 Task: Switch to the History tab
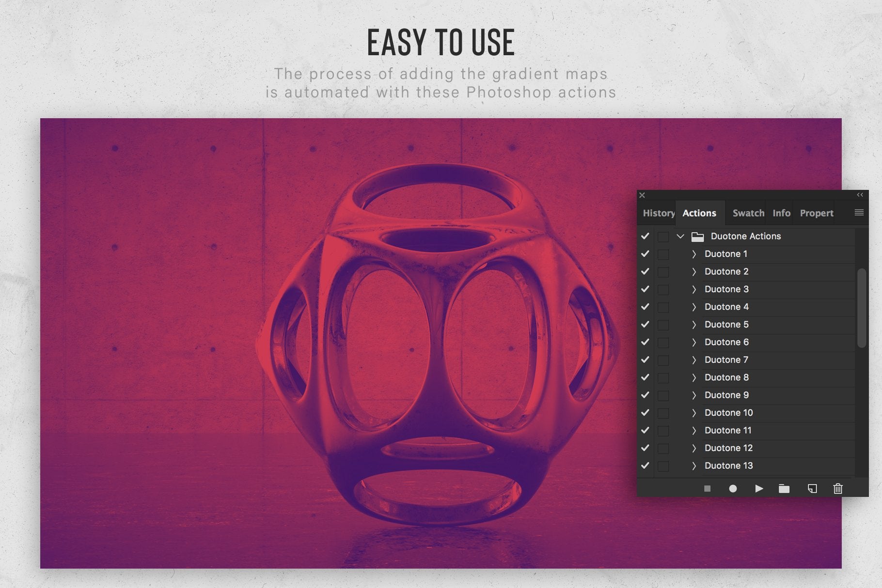[658, 213]
